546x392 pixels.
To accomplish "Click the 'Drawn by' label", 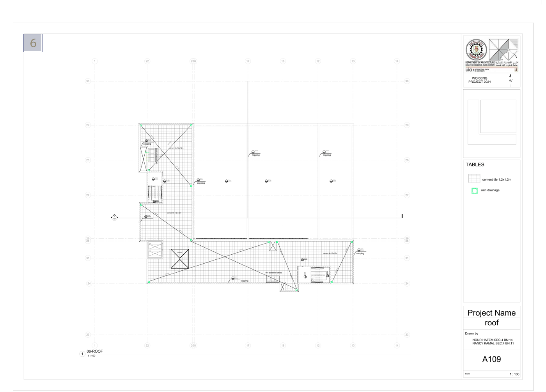I will pyautogui.click(x=472, y=333).
